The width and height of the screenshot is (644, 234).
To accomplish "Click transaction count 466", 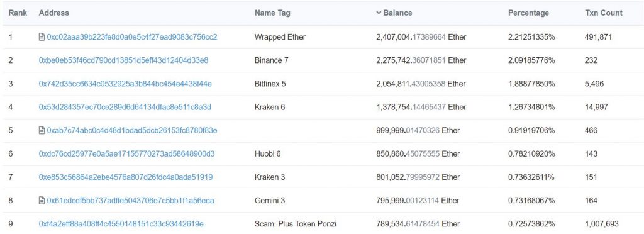I will [x=591, y=131].
